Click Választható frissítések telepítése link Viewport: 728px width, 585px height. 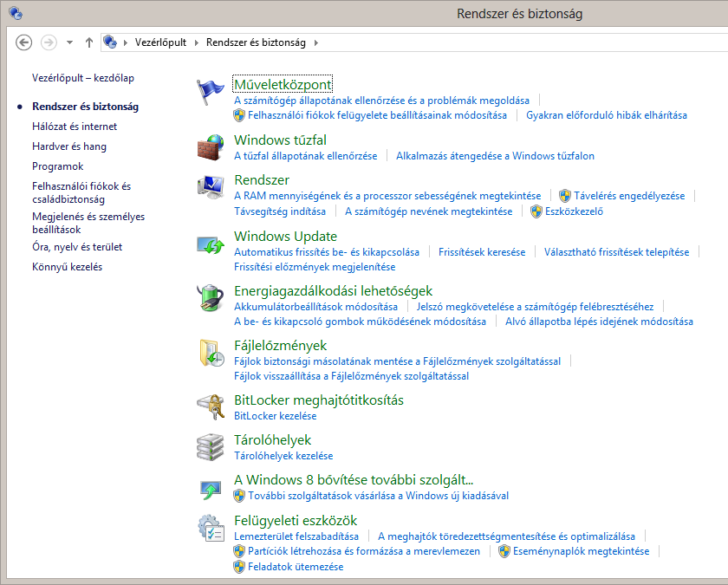616,251
